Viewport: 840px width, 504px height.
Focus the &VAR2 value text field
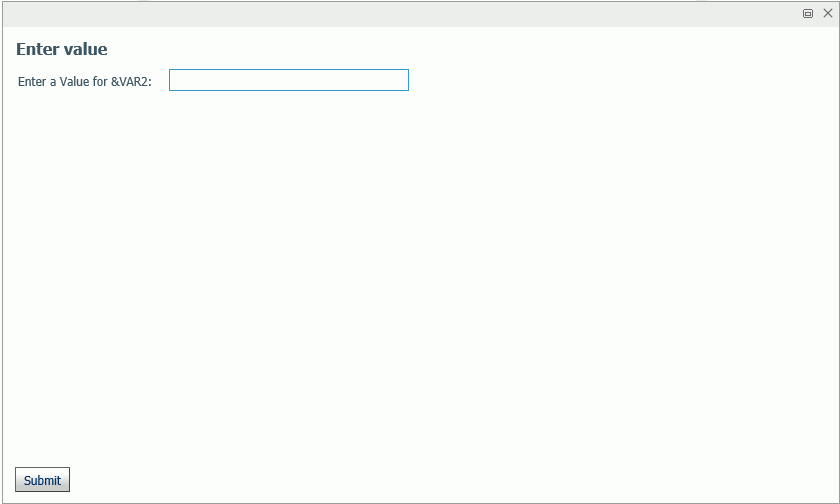289,80
